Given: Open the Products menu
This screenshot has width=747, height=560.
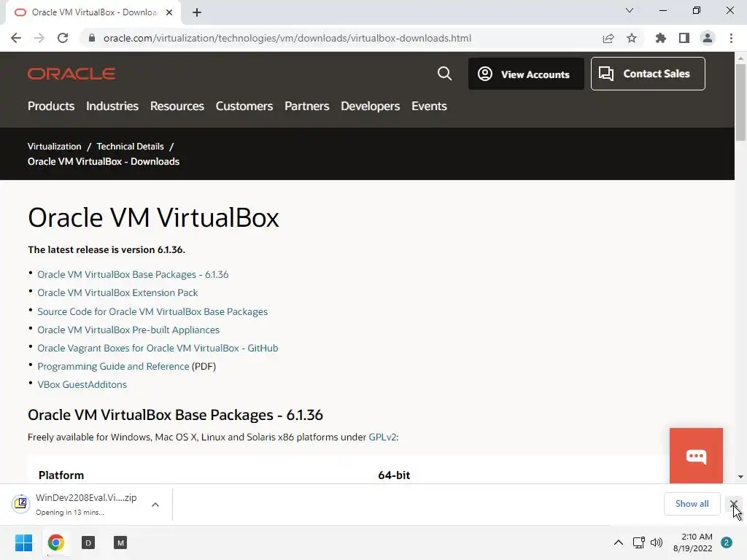Looking at the screenshot, I should 51,106.
